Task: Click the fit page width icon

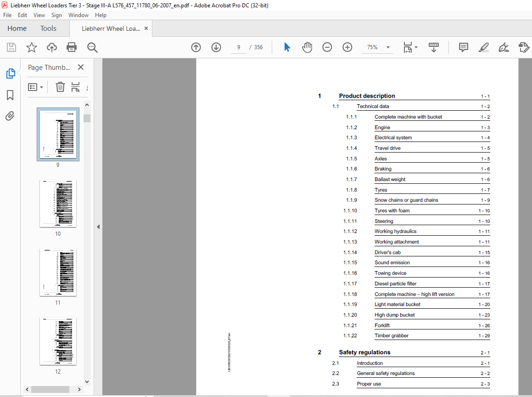Action: 408,47
